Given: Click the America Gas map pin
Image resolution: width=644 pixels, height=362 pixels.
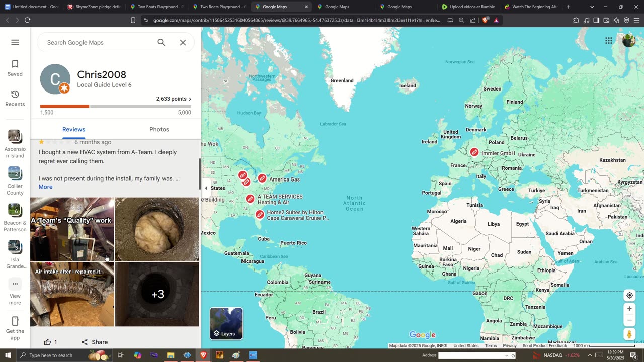Looking at the screenshot, I should 262,178.
